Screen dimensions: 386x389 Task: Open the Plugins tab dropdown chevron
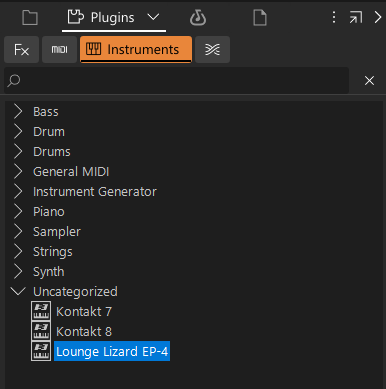point(153,17)
